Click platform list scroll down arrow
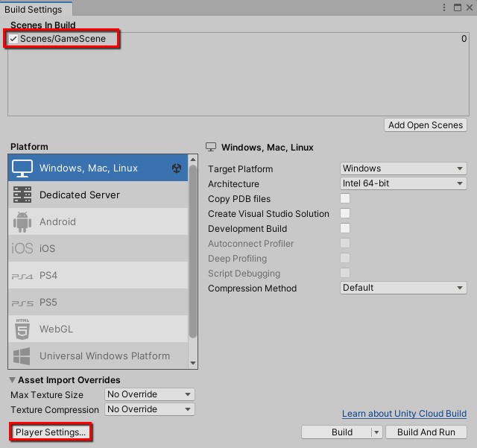The height and width of the screenshot is (448, 477). click(x=193, y=363)
